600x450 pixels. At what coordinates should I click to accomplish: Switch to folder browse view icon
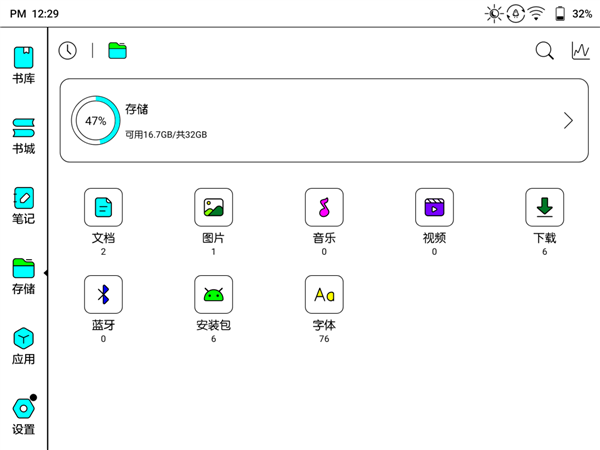(117, 51)
